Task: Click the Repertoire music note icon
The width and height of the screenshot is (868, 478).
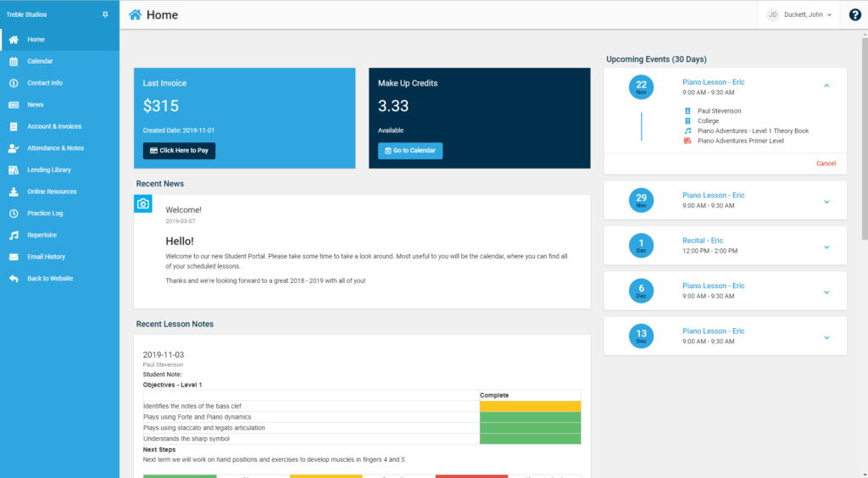Action: tap(14, 235)
